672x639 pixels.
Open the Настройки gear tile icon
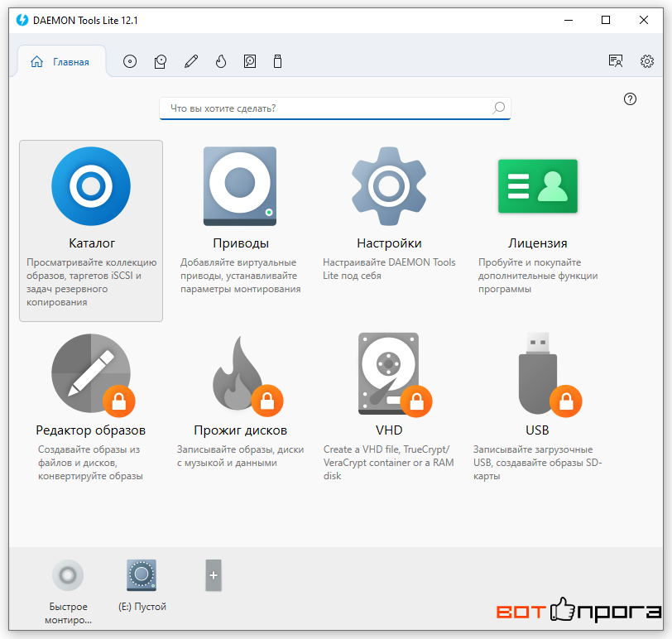tap(389, 186)
